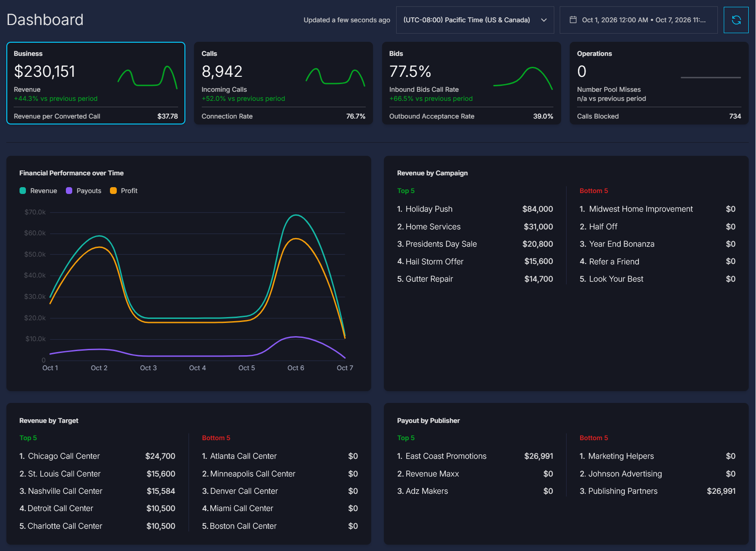Click Midwest Home Improvement campaign

[657, 209]
